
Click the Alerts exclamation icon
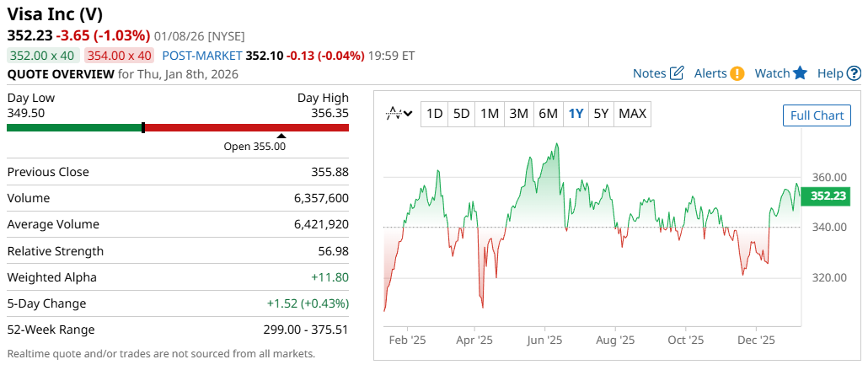(x=737, y=73)
